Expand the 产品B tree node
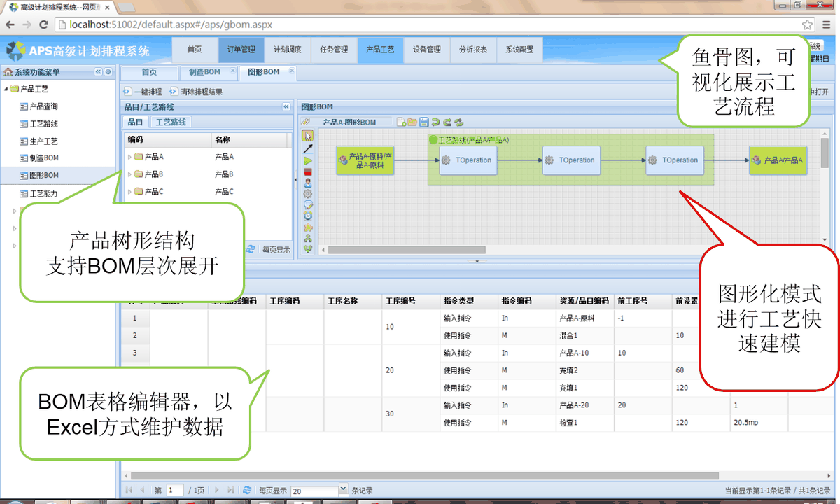 click(x=129, y=174)
